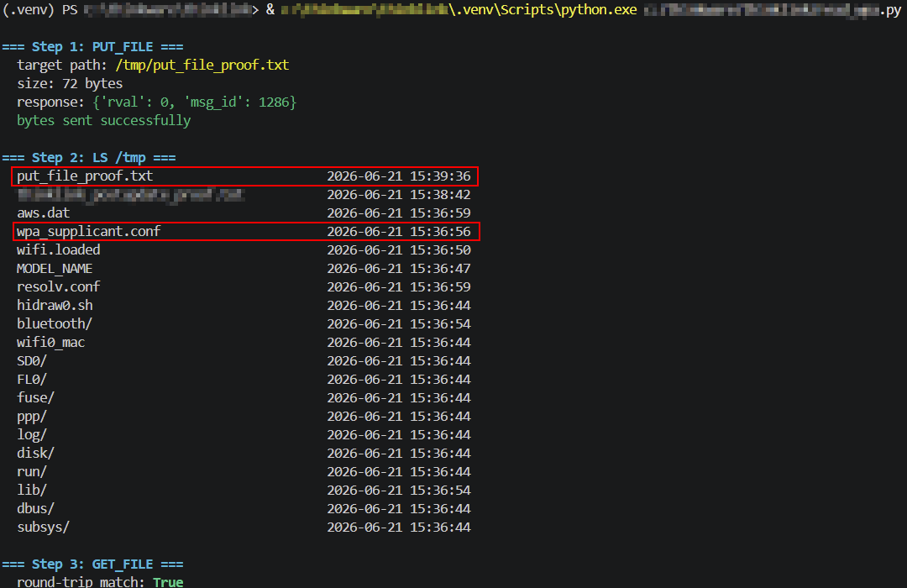Select the timestamp on the resolv.conf row
The width and height of the screenshot is (907, 588).
point(399,287)
